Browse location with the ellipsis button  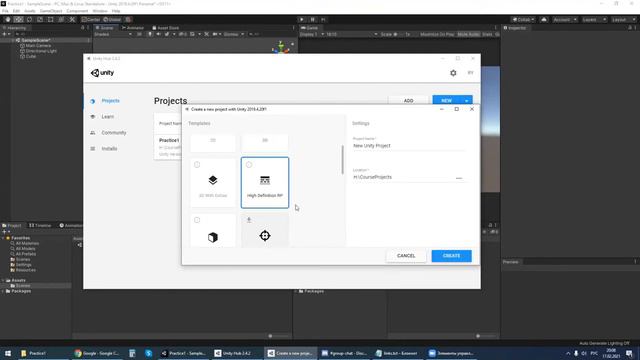pyautogui.click(x=459, y=178)
